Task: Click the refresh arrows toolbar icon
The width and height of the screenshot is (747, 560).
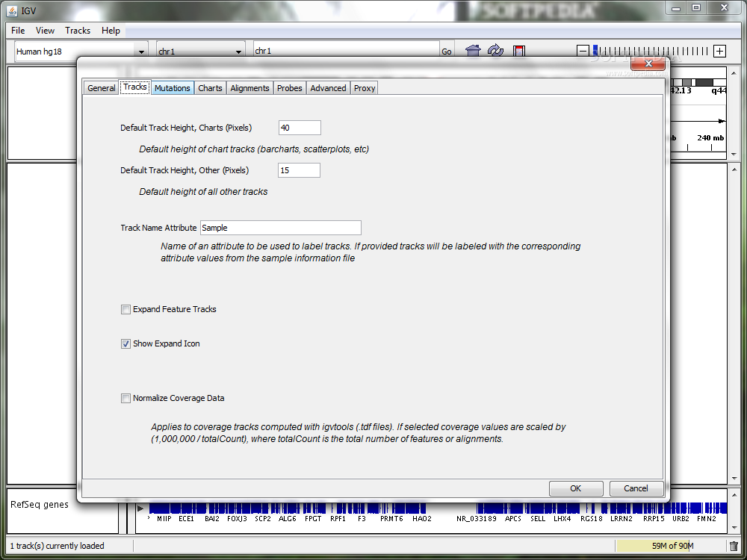Action: point(495,51)
